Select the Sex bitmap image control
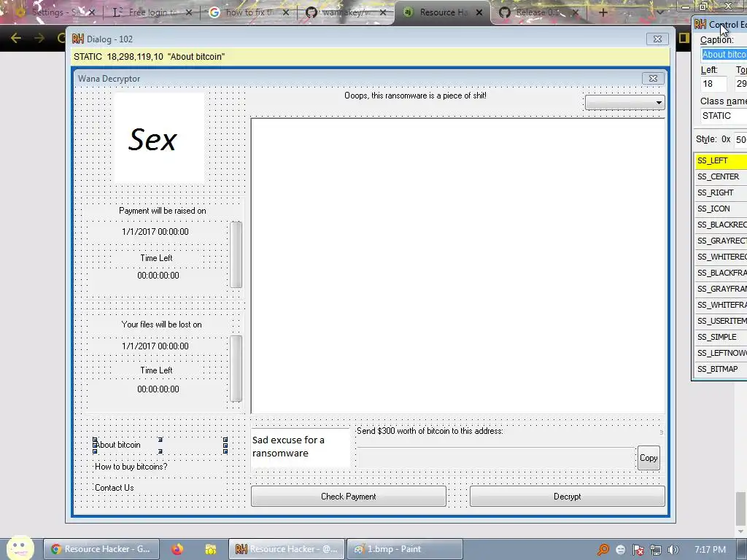Viewport: 747px width, 560px height. (159, 138)
